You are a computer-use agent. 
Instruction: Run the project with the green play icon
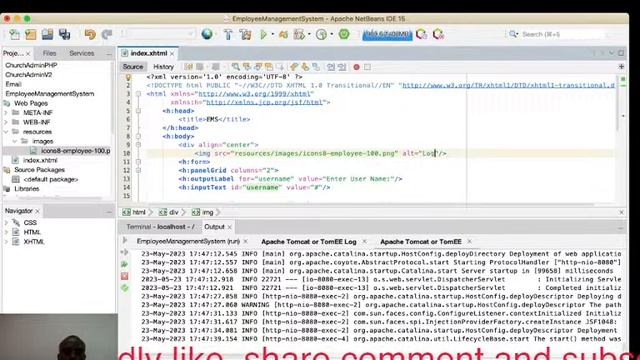click(263, 34)
